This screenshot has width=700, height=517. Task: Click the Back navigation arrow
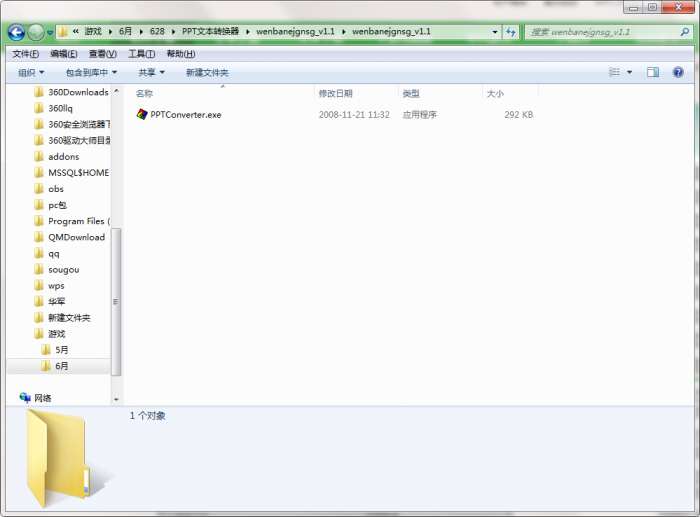(16, 32)
